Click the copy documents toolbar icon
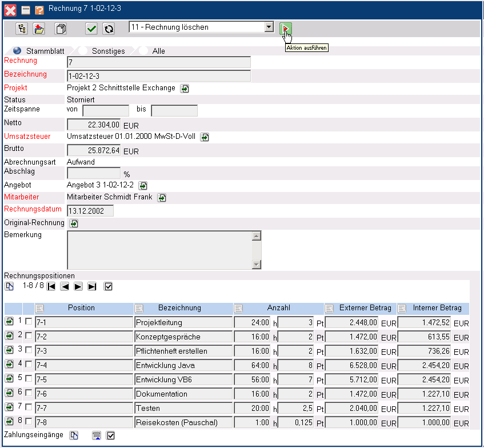 coord(60,28)
